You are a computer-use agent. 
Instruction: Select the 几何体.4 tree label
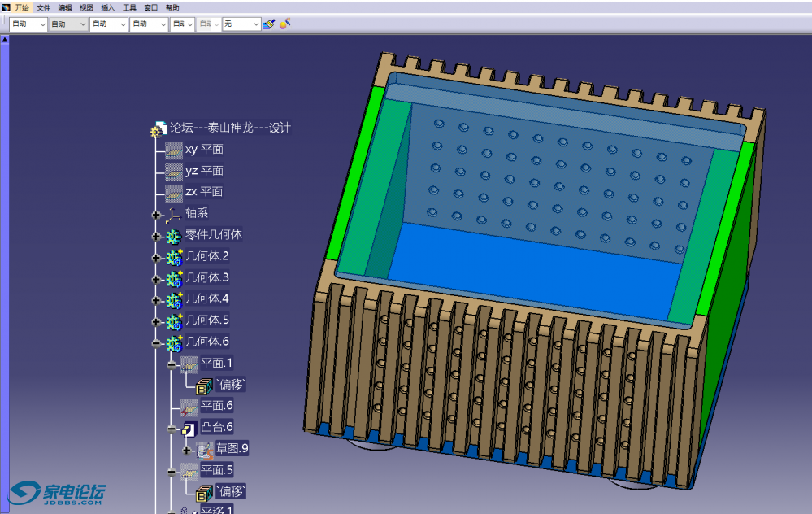click(207, 298)
